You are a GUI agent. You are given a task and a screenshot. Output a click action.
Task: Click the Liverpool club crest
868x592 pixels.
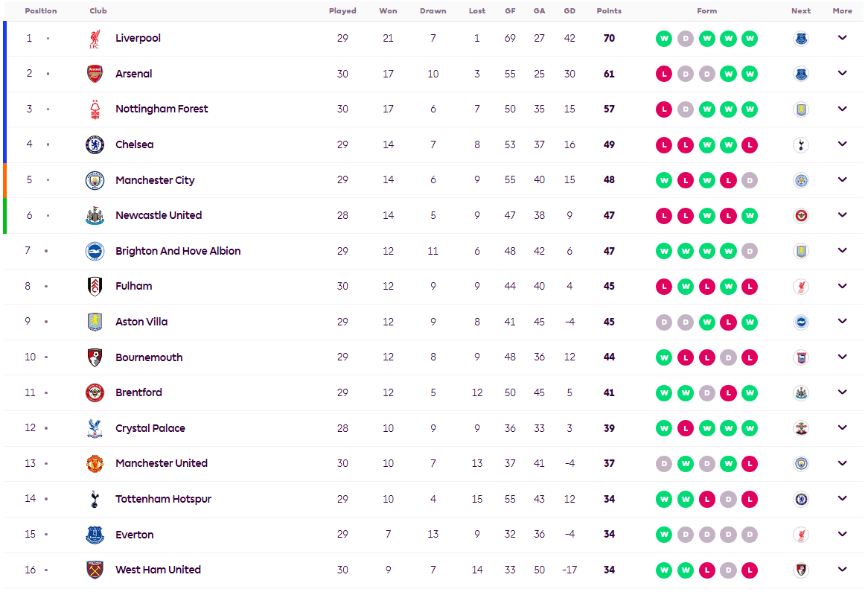95,39
